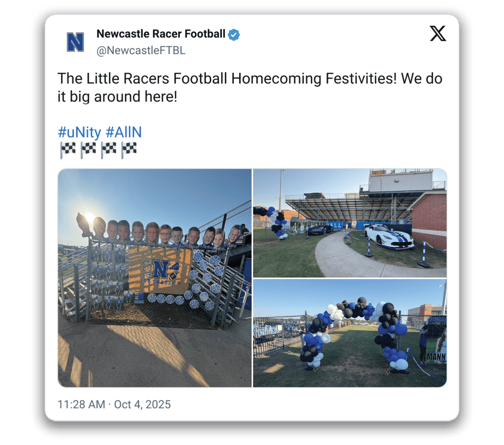
Task: Open the #uNity hashtag
Action: tap(79, 132)
